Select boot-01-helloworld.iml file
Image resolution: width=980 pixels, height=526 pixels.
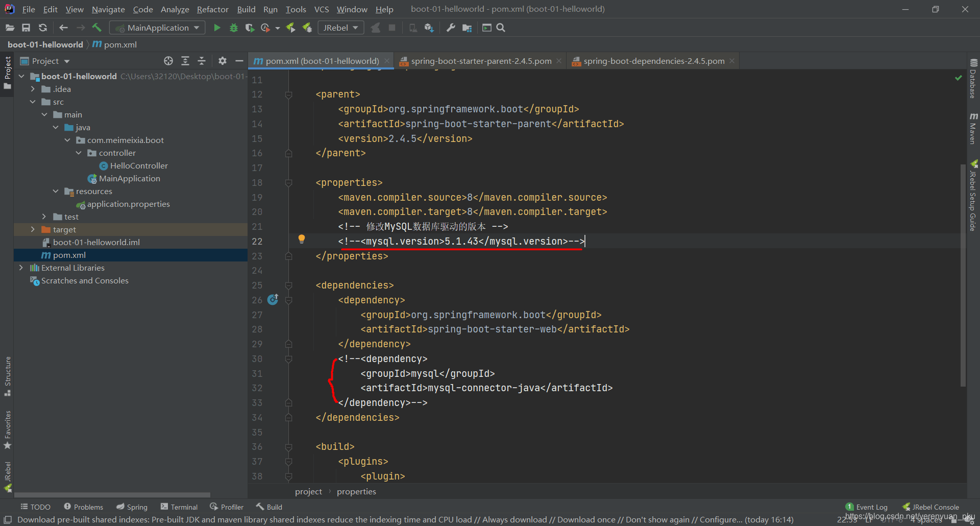(x=96, y=242)
